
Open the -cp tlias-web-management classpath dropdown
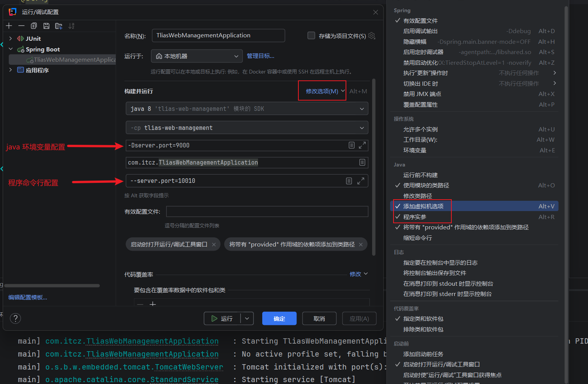[x=247, y=128]
